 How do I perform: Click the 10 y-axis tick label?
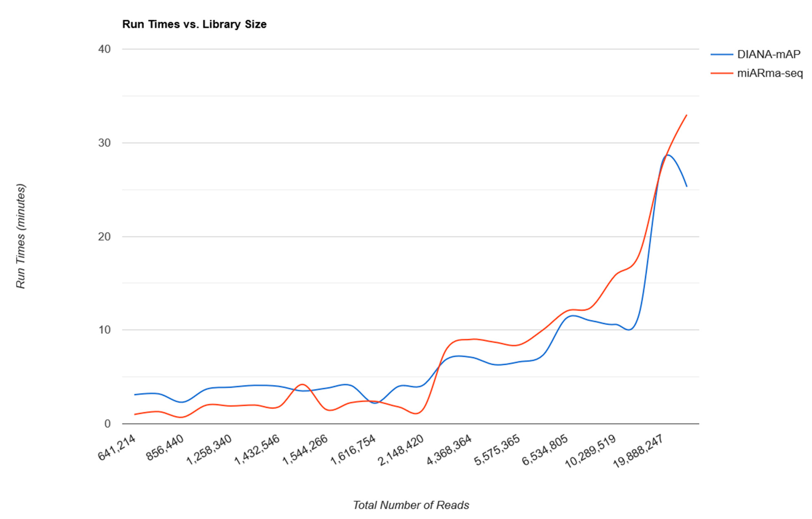104,330
